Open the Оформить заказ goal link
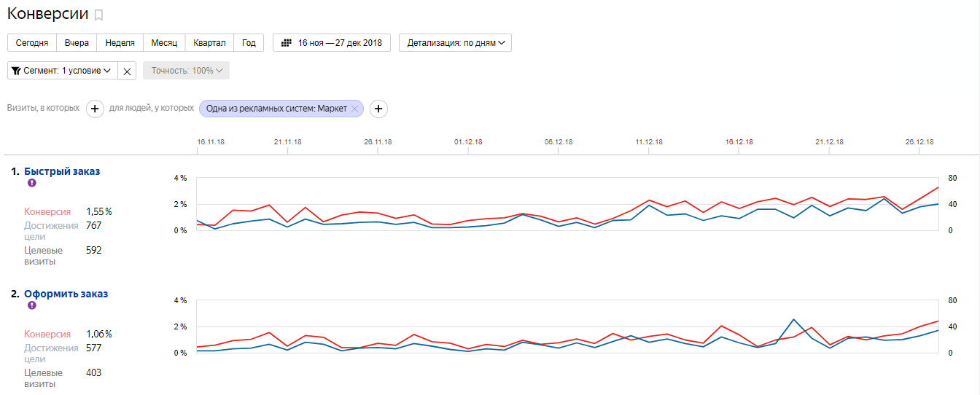Image resolution: width=980 pixels, height=395 pixels. tap(66, 294)
